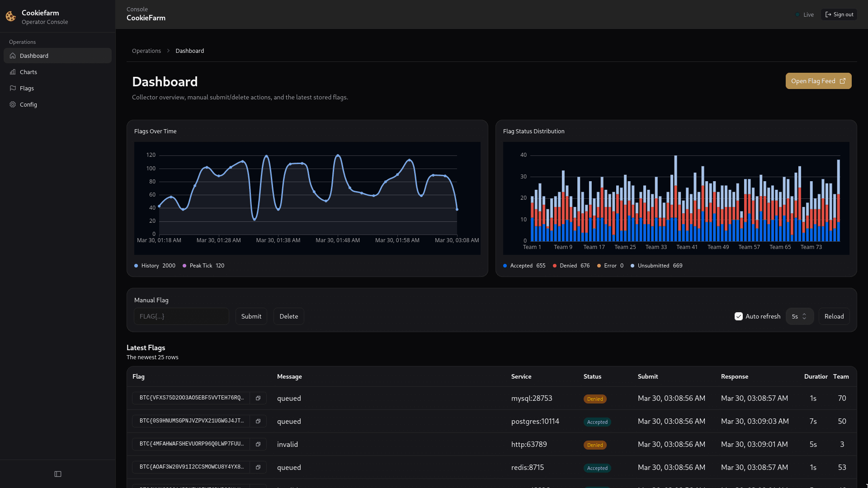Open the Flags section from the sidebar
Screen dimensions: 868x488
[x=27, y=88]
